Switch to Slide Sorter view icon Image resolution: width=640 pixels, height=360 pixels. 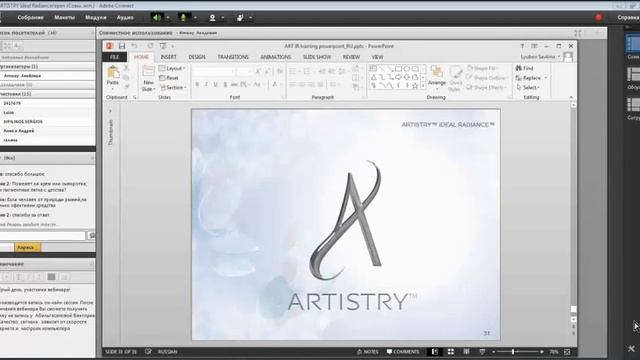pyautogui.click(x=451, y=351)
